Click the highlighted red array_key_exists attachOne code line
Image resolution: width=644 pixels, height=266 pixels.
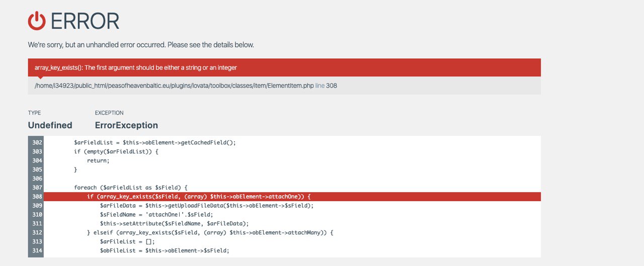[x=292, y=197]
